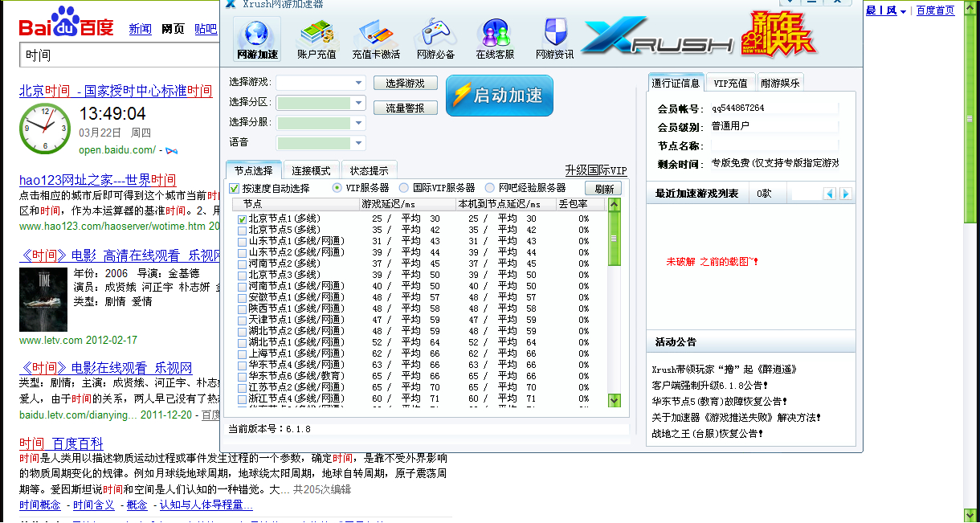980x523 pixels.
Task: Switch to the 节点选择 tab
Action: coord(254,170)
